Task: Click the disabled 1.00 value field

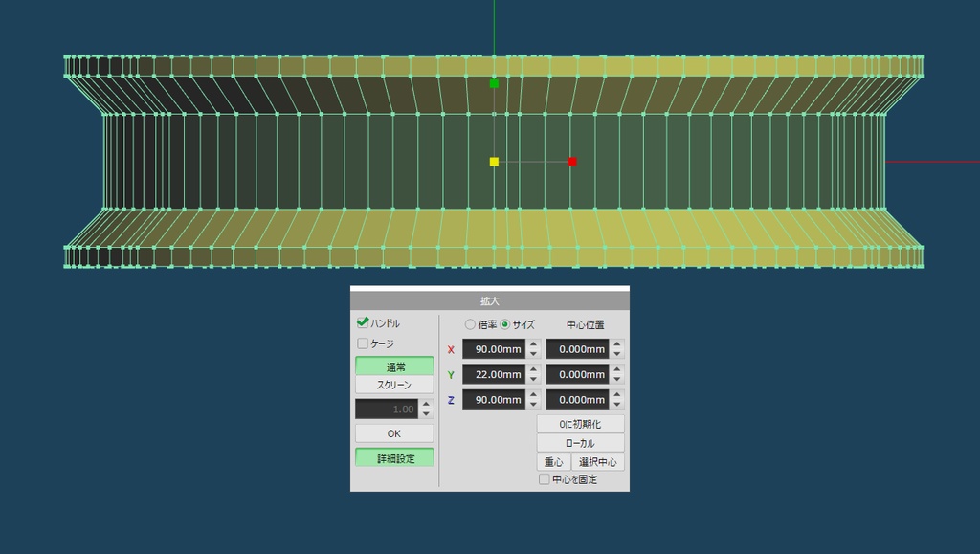Action: (x=387, y=410)
